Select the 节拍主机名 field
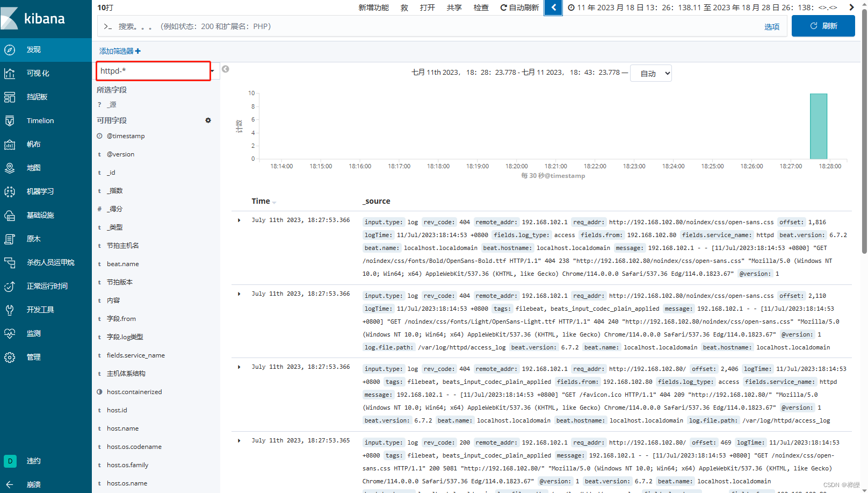 click(122, 246)
